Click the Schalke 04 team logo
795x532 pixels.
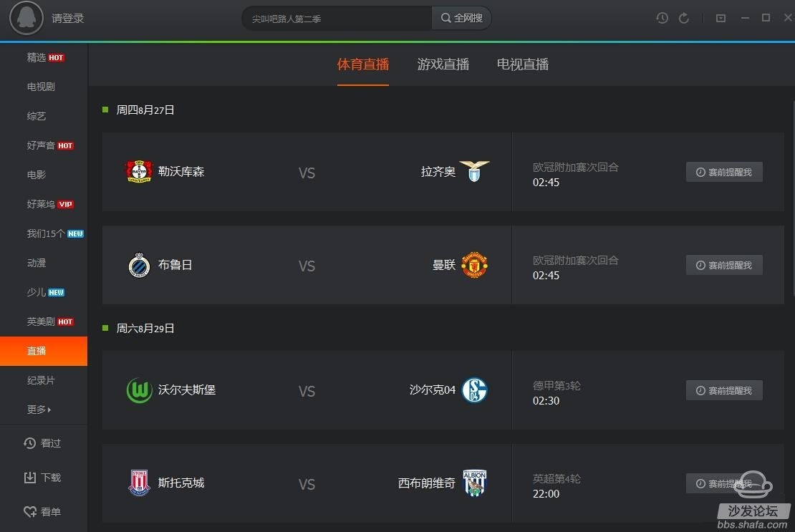pos(475,390)
